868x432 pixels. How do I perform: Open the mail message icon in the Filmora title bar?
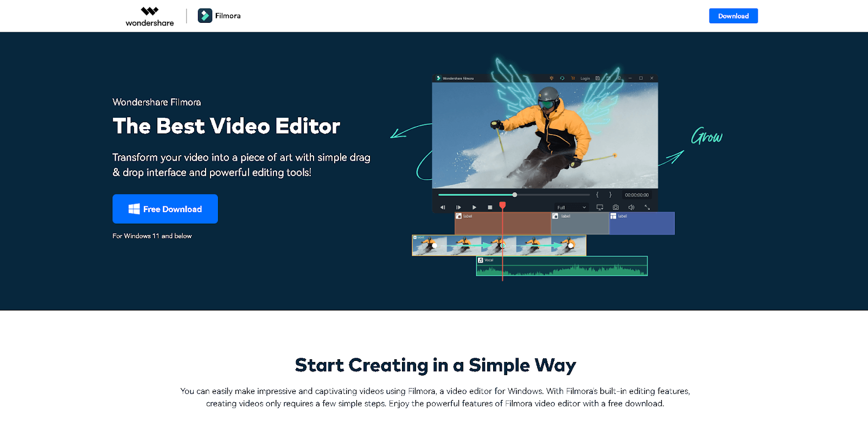(x=608, y=78)
